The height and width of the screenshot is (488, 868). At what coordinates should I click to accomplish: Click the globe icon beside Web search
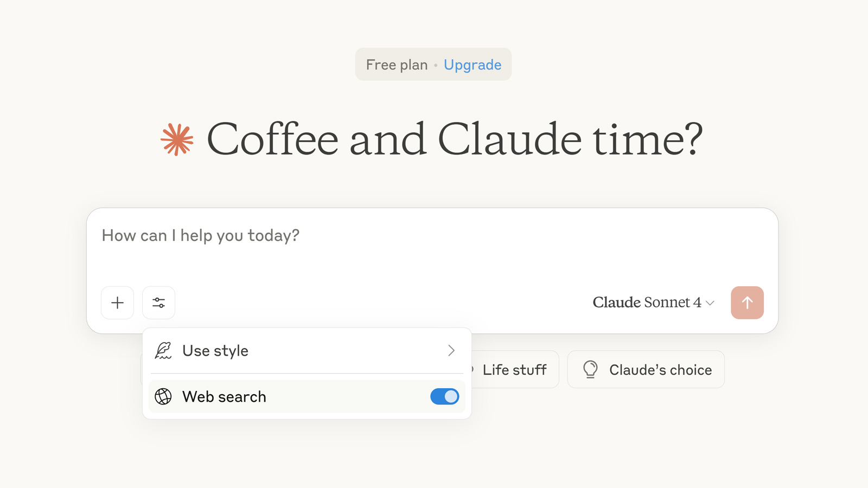[x=163, y=396]
